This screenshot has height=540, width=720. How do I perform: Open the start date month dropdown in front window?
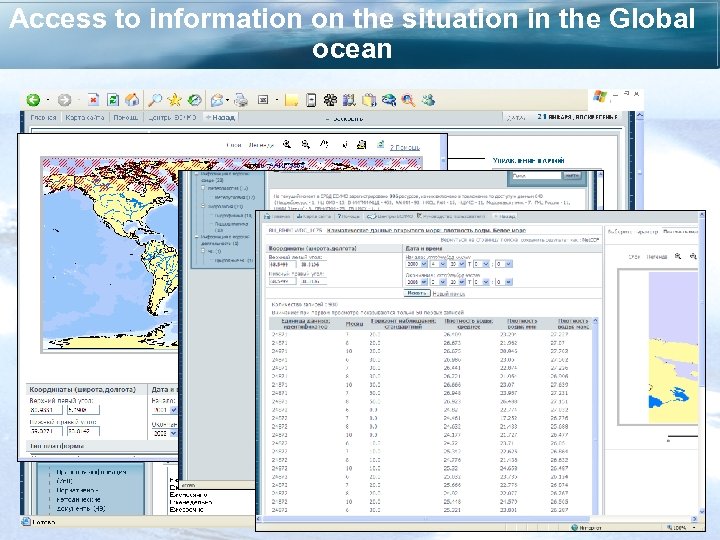click(438, 264)
